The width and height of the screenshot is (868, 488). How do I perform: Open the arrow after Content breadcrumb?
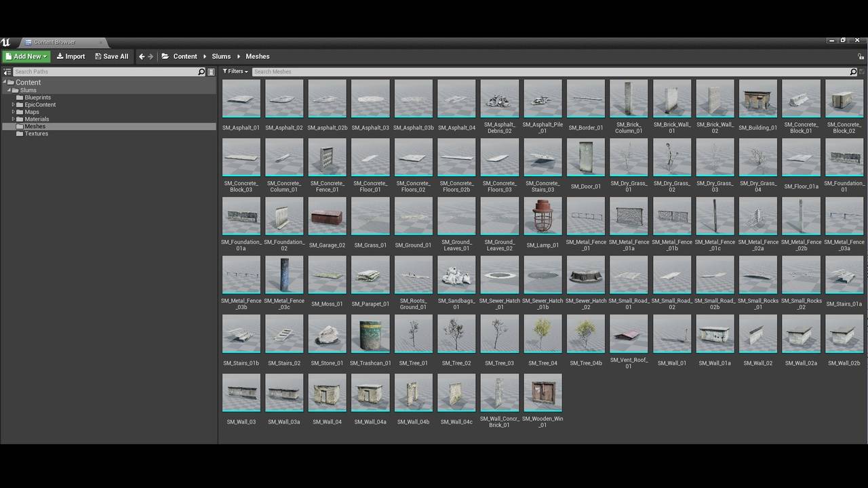point(205,56)
